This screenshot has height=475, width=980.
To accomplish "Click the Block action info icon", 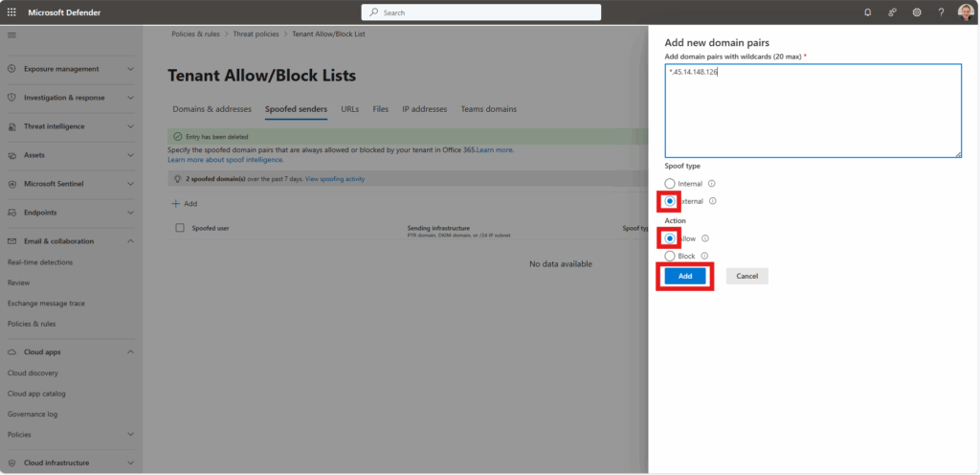I will pyautogui.click(x=704, y=256).
